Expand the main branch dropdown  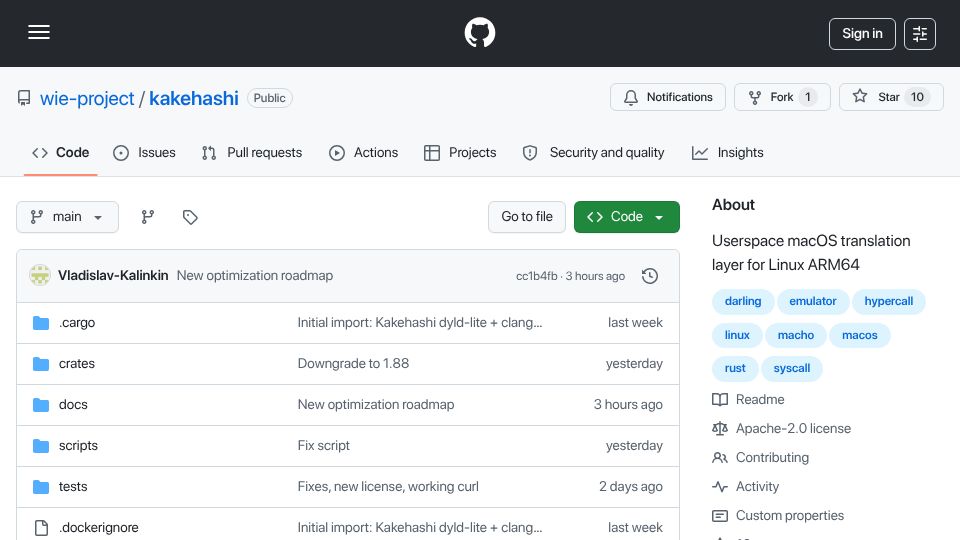click(67, 217)
